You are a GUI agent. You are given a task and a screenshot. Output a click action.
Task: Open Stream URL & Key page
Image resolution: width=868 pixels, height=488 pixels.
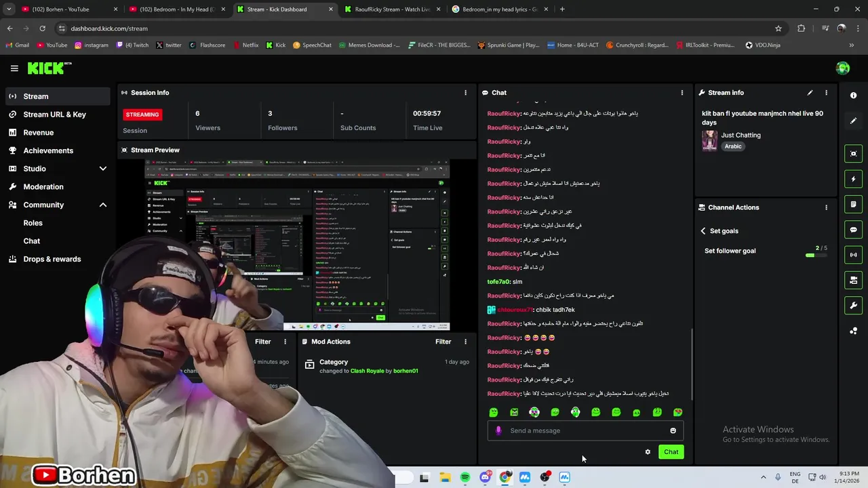click(56, 115)
